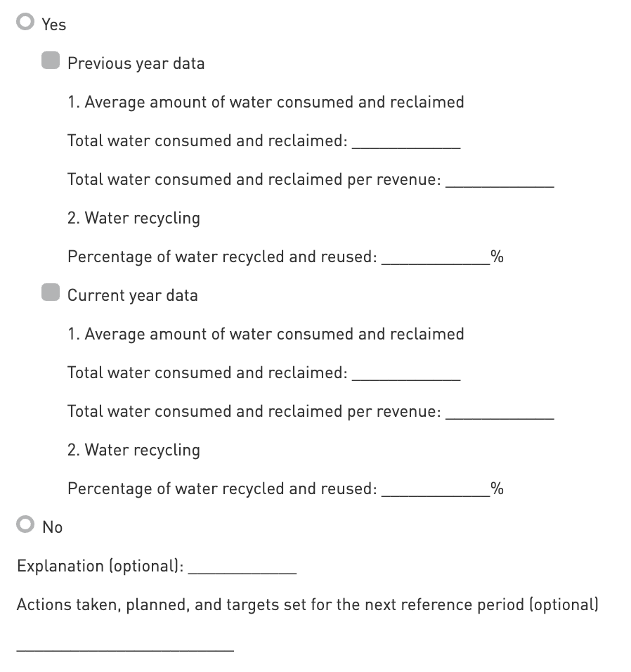Select the Yes radio button
The image size is (631, 672).
pos(26,23)
